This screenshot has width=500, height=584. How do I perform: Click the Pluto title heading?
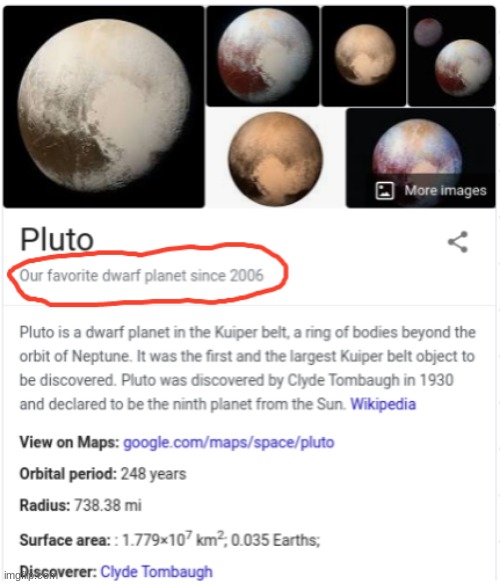[57, 239]
